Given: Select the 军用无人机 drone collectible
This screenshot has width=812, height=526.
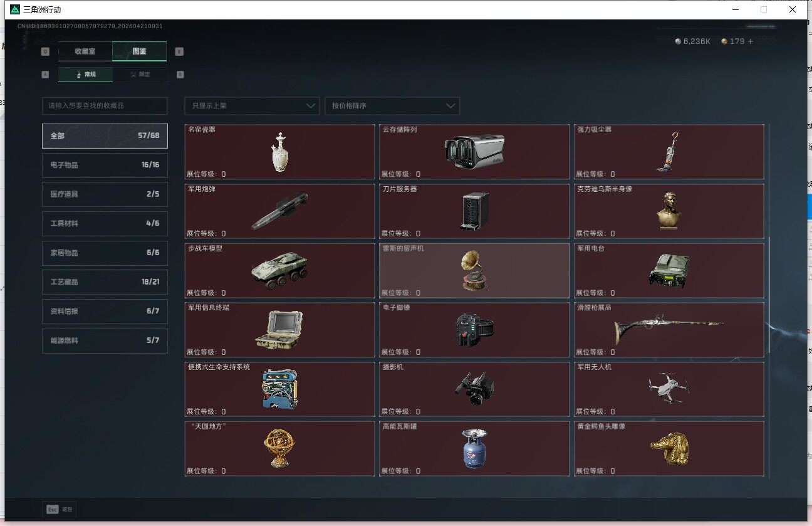Looking at the screenshot, I should [669, 389].
